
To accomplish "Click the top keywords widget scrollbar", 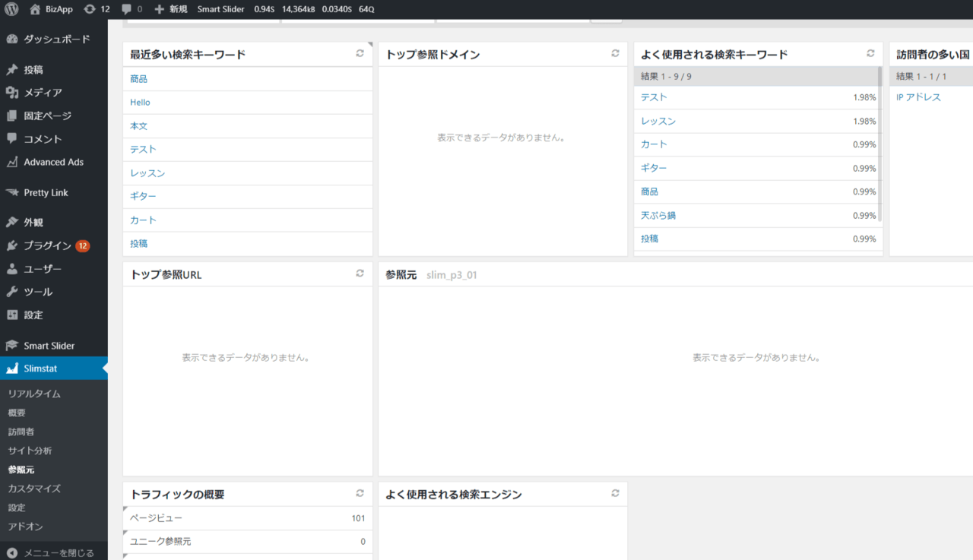I will tap(880, 144).
